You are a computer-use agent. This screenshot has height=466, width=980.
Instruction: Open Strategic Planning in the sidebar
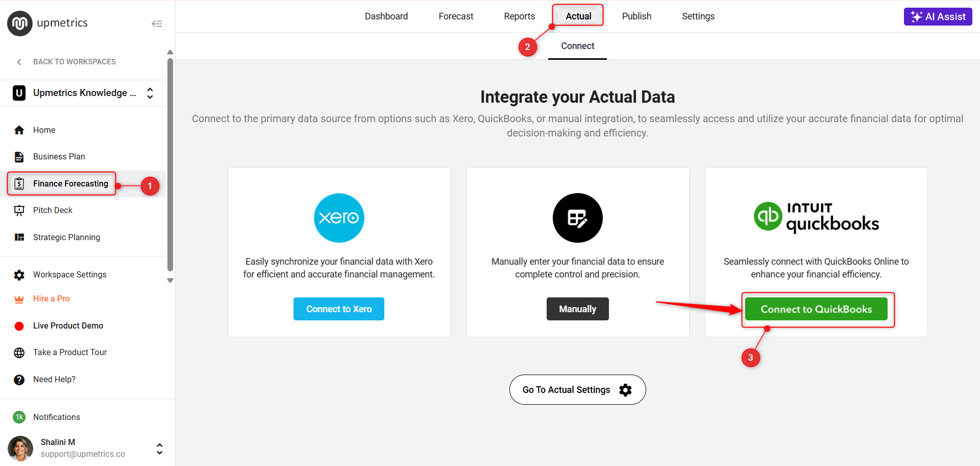(x=83, y=237)
